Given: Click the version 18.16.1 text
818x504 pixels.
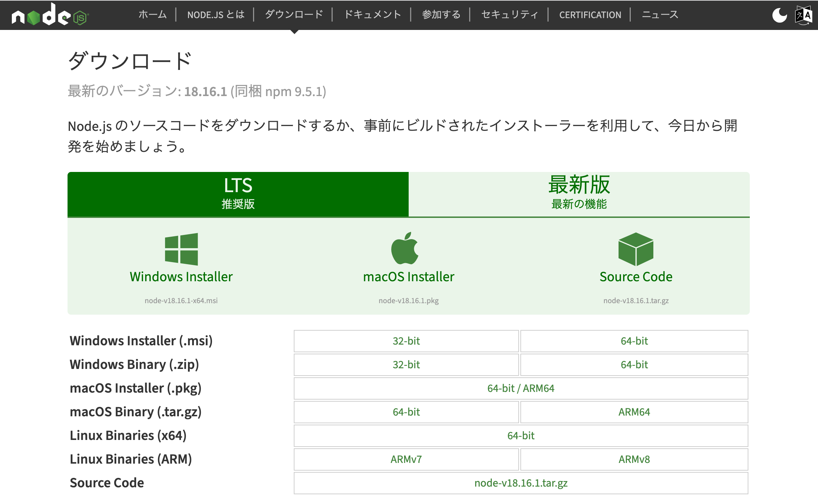Looking at the screenshot, I should pyautogui.click(x=205, y=92).
